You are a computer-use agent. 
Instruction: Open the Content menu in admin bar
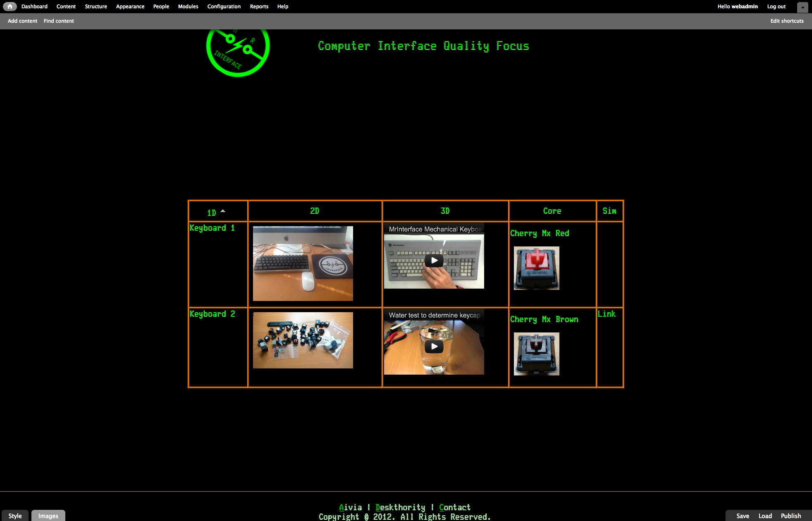[x=66, y=6]
